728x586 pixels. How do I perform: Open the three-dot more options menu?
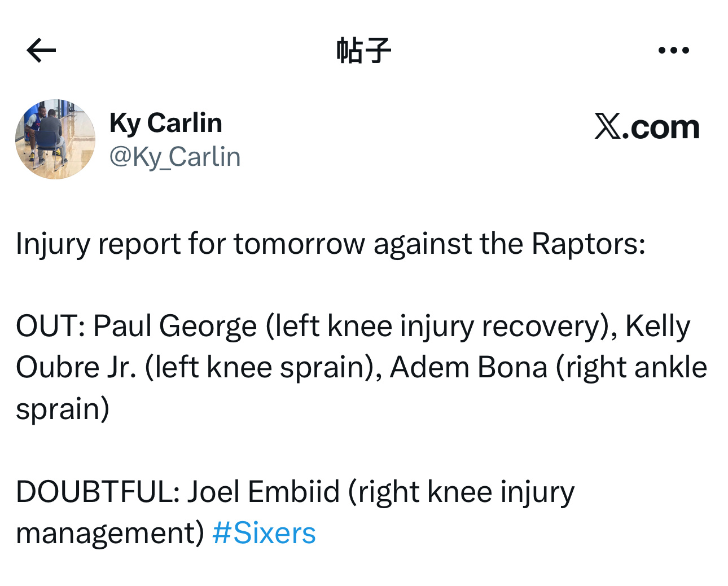(673, 51)
